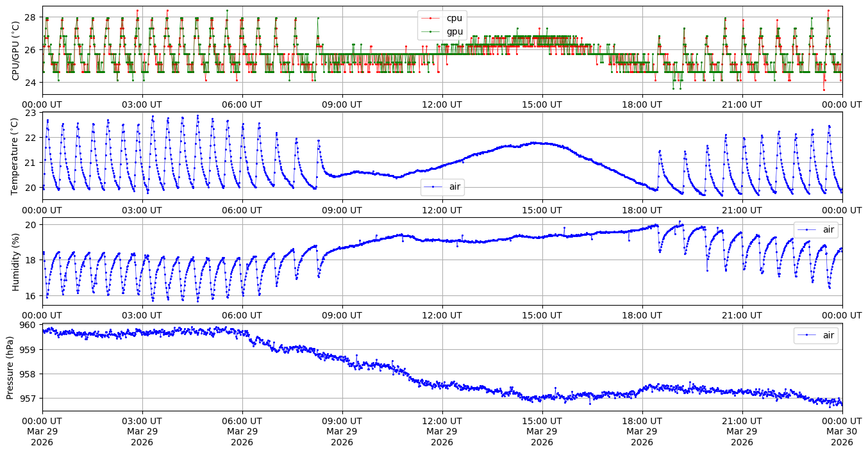Click the "CPU/GPU (°C)" y-axis label
868x453 pixels.
16,51
